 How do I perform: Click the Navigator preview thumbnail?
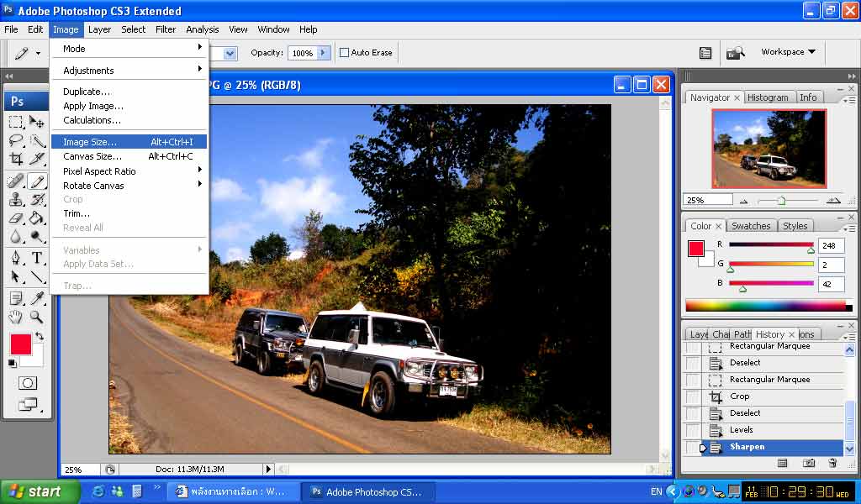click(x=769, y=149)
